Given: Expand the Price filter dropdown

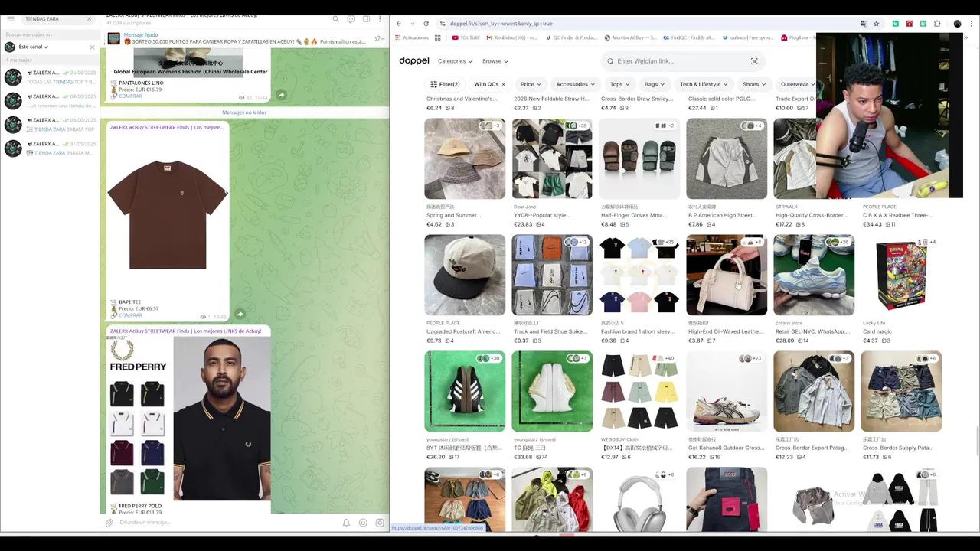Looking at the screenshot, I should pyautogui.click(x=531, y=84).
